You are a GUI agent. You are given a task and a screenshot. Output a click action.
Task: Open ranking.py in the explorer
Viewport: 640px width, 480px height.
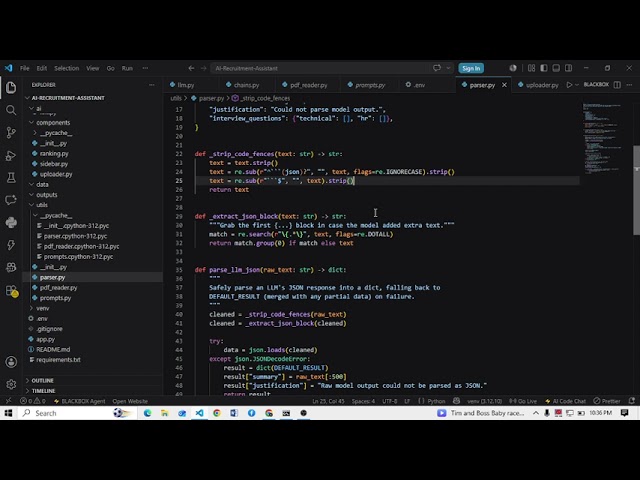(x=54, y=153)
